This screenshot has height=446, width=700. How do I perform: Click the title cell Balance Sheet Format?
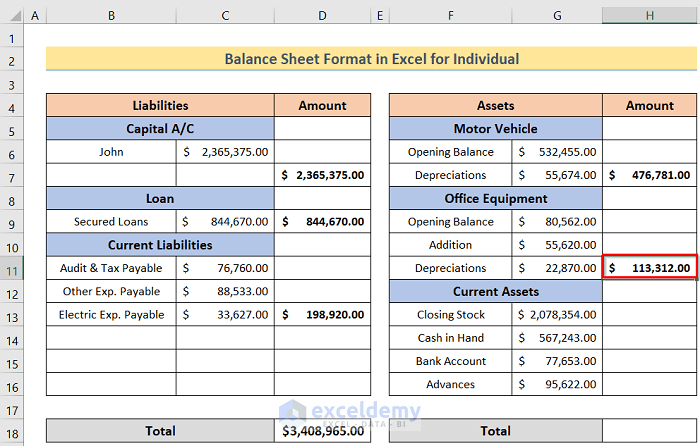point(371,59)
